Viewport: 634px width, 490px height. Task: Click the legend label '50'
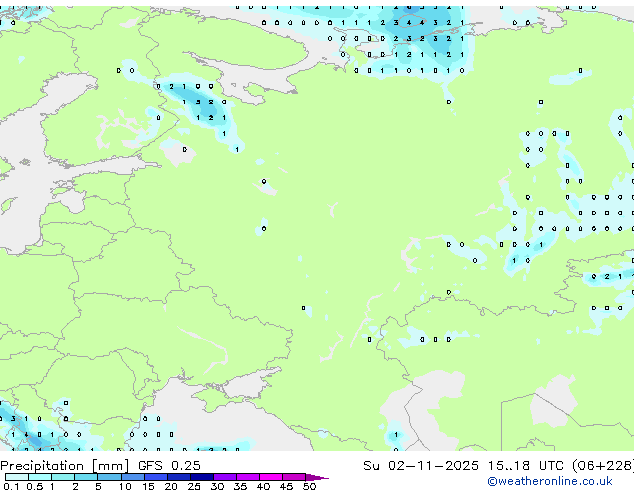tap(309, 486)
